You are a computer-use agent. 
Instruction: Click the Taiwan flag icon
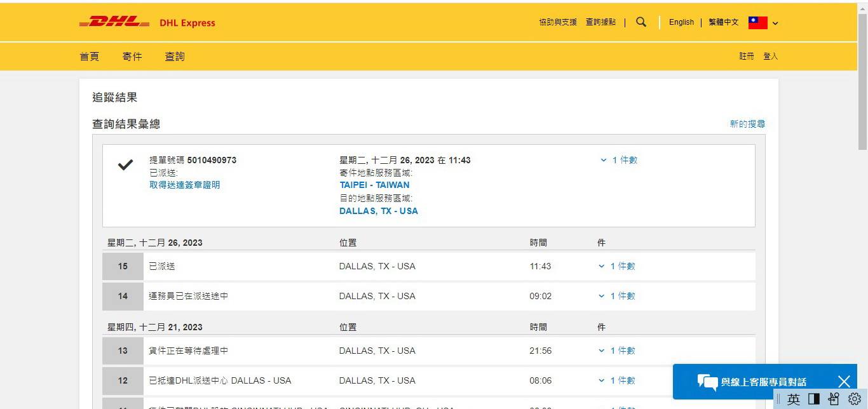click(x=757, y=23)
